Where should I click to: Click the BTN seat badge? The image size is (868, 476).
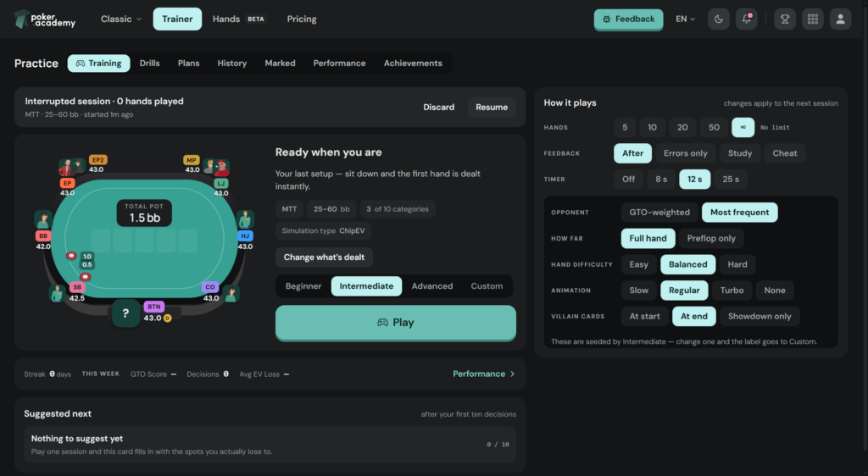tap(154, 307)
